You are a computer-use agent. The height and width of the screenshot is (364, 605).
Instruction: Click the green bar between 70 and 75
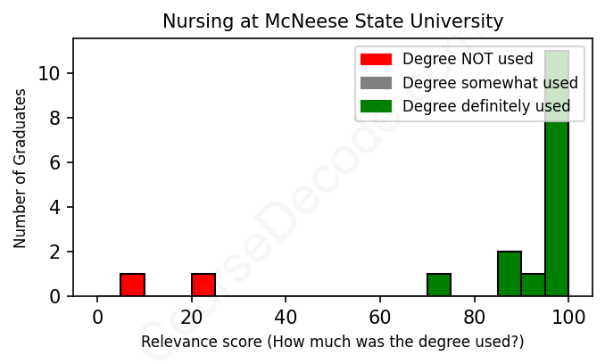point(439,285)
